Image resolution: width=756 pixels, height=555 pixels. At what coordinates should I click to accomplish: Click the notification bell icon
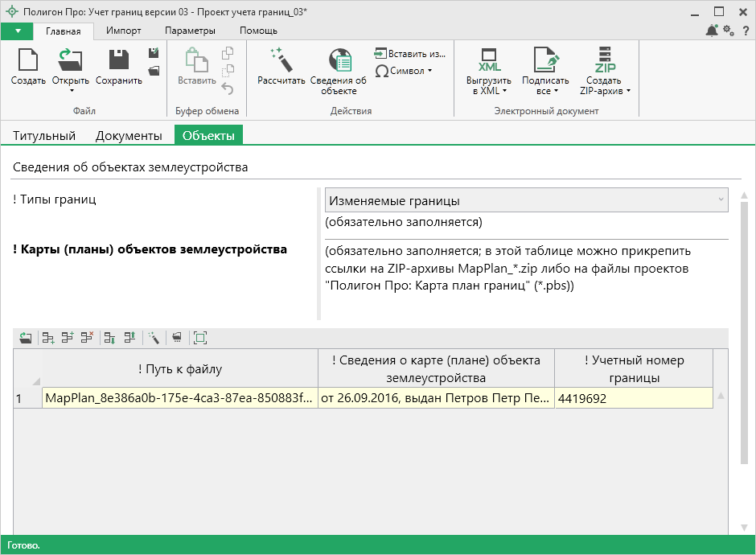[712, 31]
